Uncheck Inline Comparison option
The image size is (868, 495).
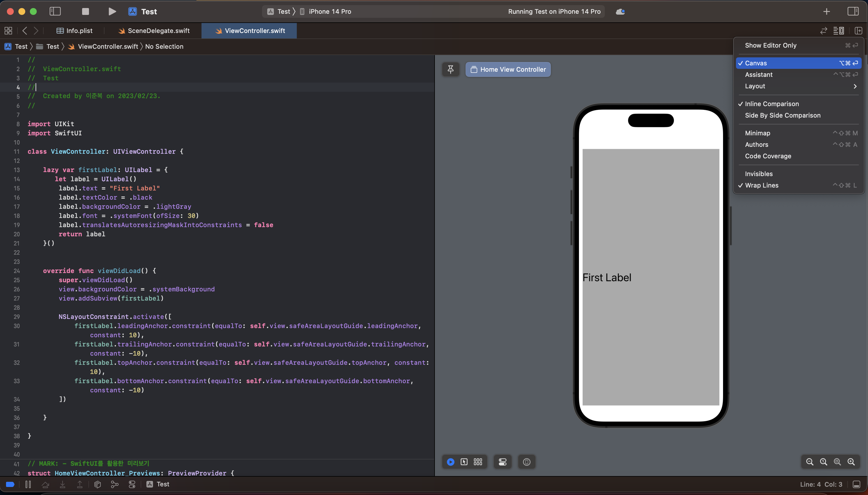pos(771,104)
